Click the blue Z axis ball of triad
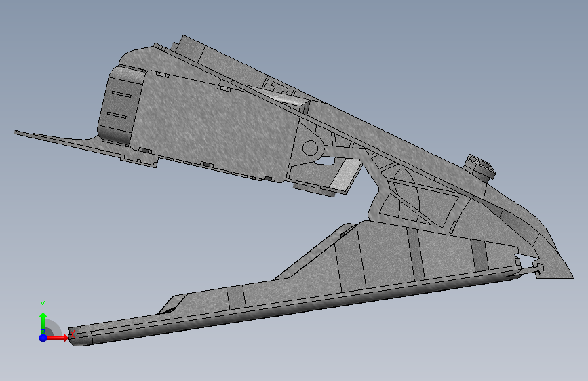 tap(43, 338)
